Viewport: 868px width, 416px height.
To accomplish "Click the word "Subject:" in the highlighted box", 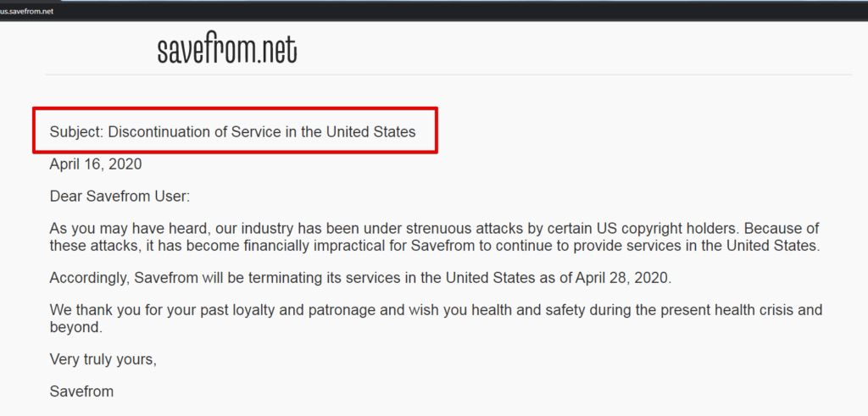I will 76,131.
